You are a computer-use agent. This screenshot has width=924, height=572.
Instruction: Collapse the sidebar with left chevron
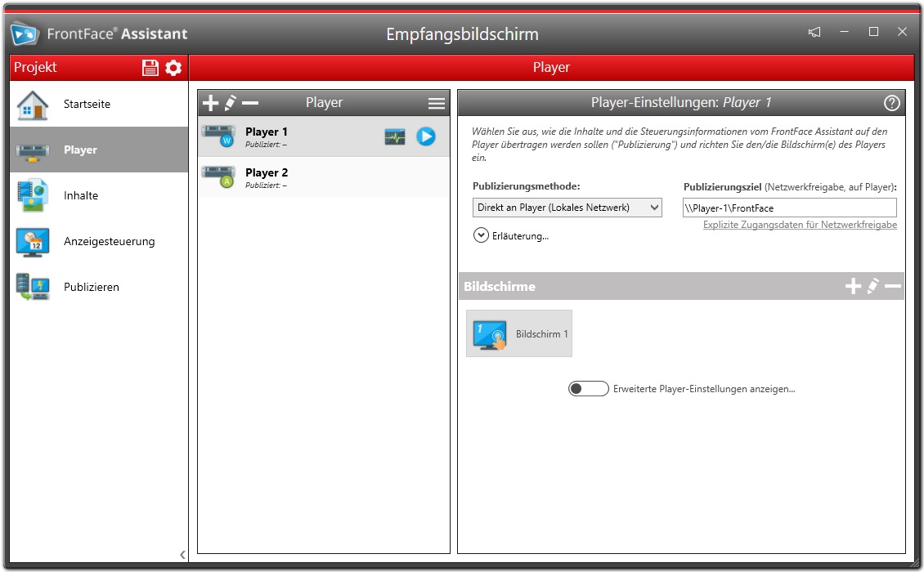pyautogui.click(x=182, y=555)
